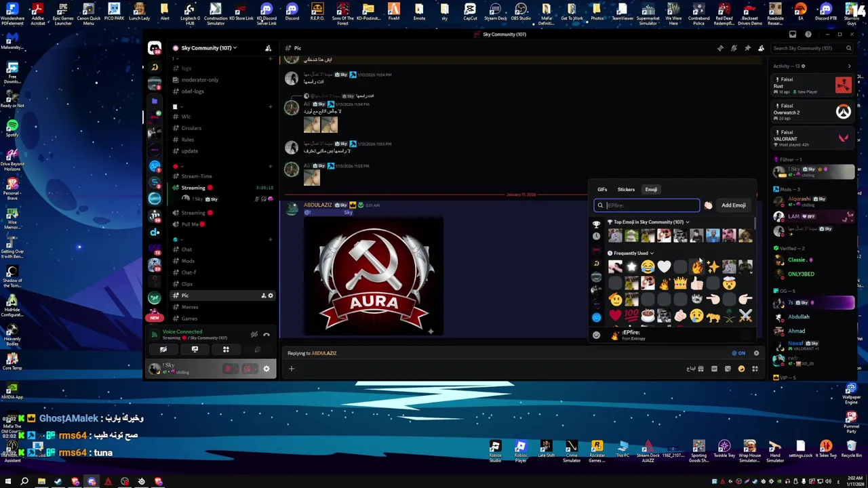The height and width of the screenshot is (488, 868).
Task: Toggle noise suppression icon in voice panel
Action: coord(254,334)
